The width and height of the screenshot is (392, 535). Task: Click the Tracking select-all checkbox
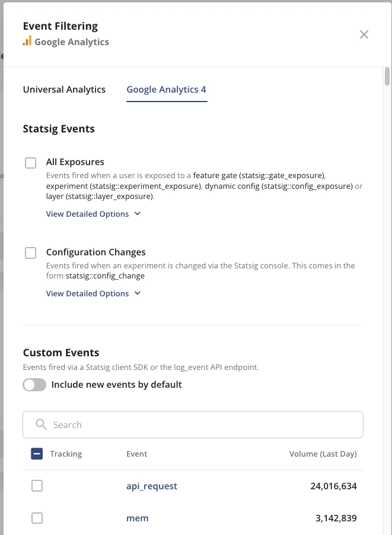(37, 453)
